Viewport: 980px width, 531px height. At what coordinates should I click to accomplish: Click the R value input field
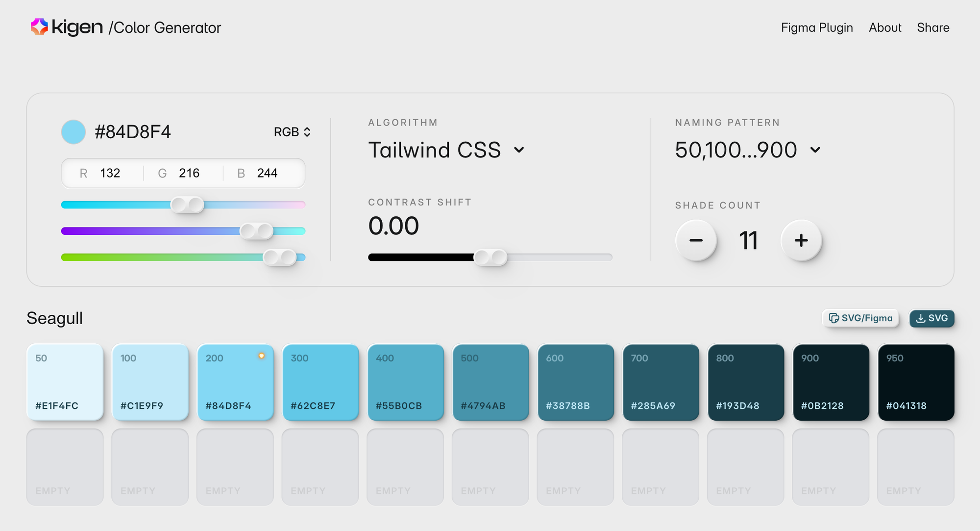coord(110,173)
